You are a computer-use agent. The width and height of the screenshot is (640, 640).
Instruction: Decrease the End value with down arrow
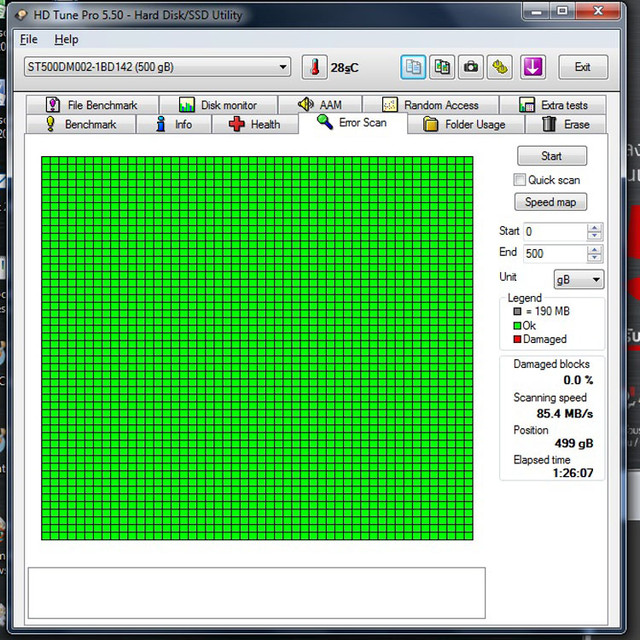click(x=595, y=258)
